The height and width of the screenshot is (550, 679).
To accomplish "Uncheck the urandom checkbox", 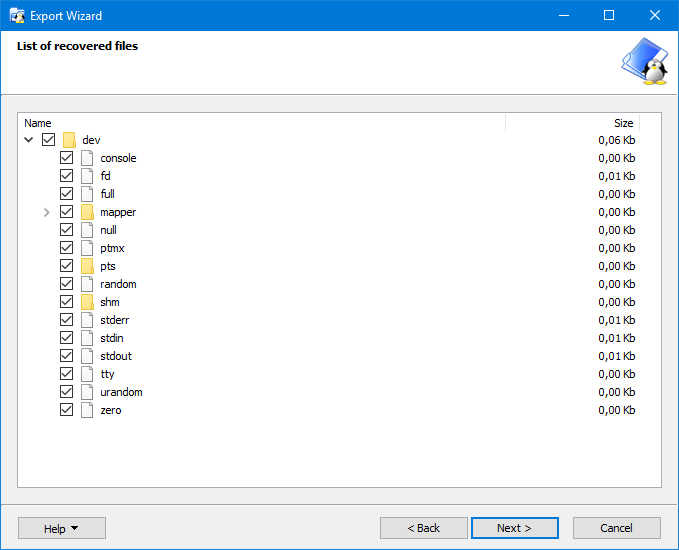I will pos(66,391).
